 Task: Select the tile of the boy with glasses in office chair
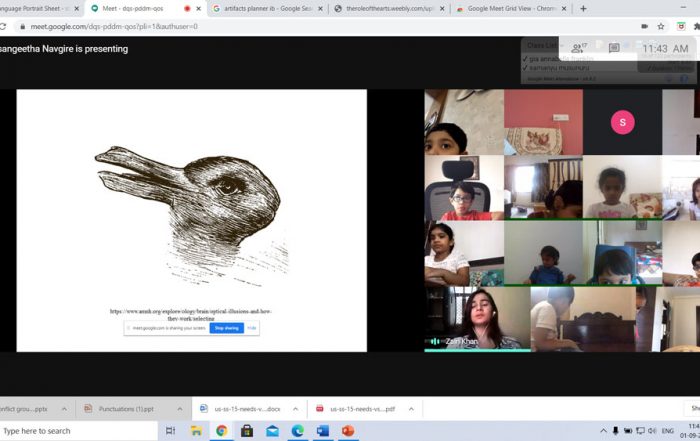pyautogui.click(x=464, y=187)
